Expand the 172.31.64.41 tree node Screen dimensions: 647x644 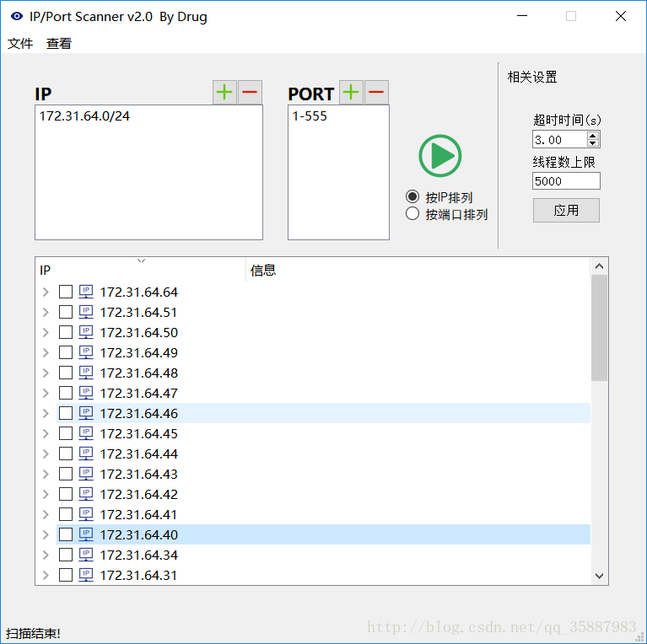pyautogui.click(x=46, y=514)
